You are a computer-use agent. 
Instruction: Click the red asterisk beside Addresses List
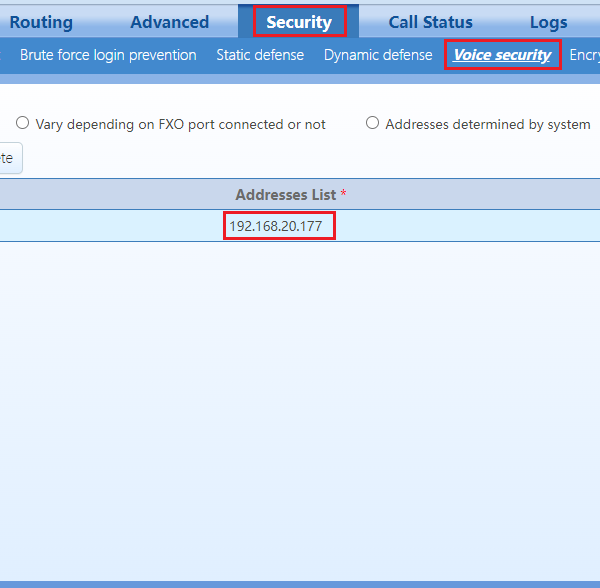344,193
